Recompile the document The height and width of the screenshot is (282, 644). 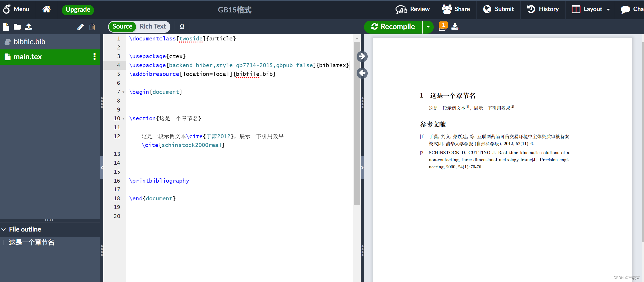(x=393, y=27)
